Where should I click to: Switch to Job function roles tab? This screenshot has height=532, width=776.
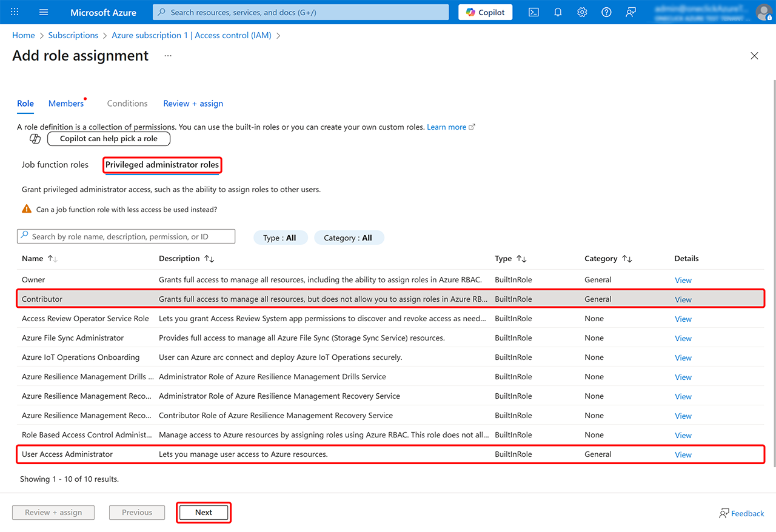(x=55, y=165)
